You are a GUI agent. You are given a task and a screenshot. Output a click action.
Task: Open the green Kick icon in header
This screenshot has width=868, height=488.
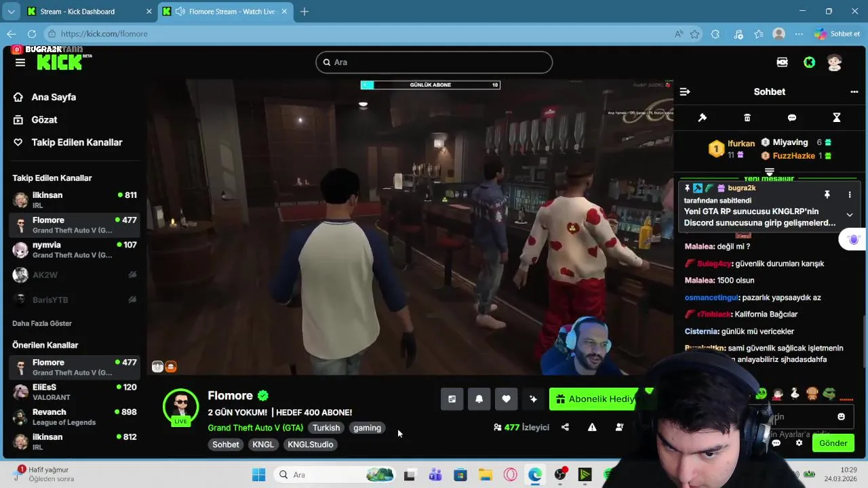(x=809, y=62)
